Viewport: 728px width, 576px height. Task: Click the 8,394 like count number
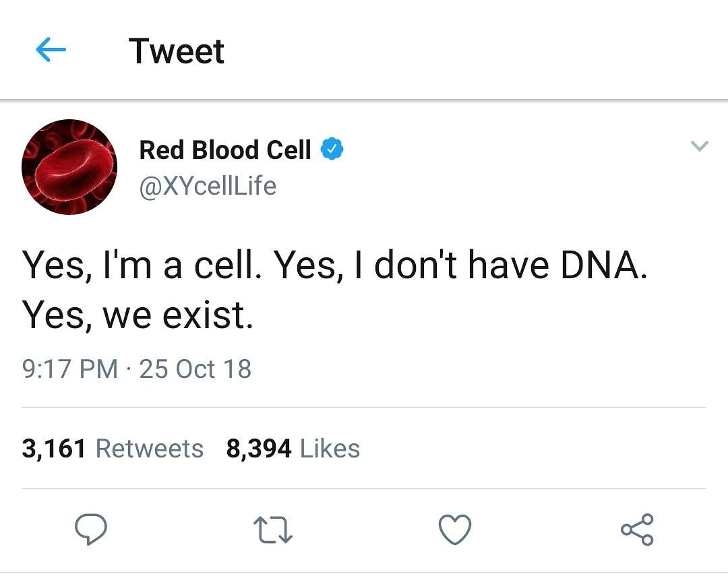(x=259, y=449)
